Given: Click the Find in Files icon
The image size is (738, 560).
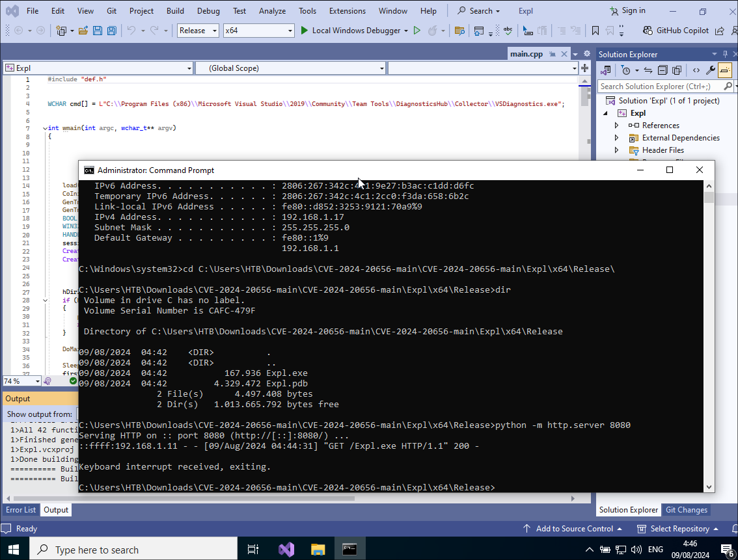Looking at the screenshot, I should [x=460, y=31].
